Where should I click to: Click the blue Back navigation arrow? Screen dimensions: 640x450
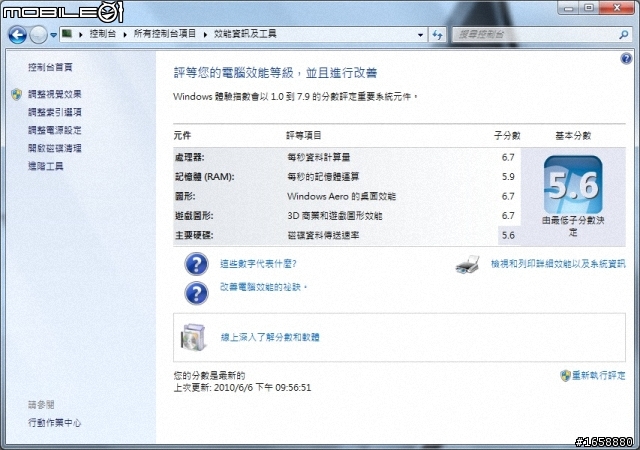pos(17,35)
